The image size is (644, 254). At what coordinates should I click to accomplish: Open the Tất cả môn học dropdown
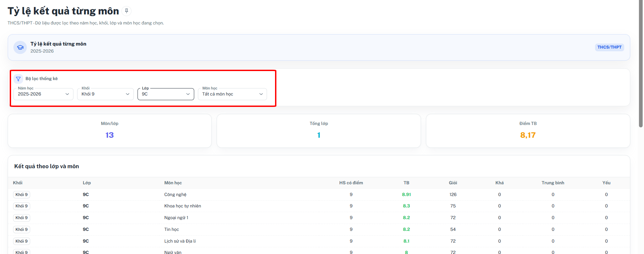coord(232,94)
